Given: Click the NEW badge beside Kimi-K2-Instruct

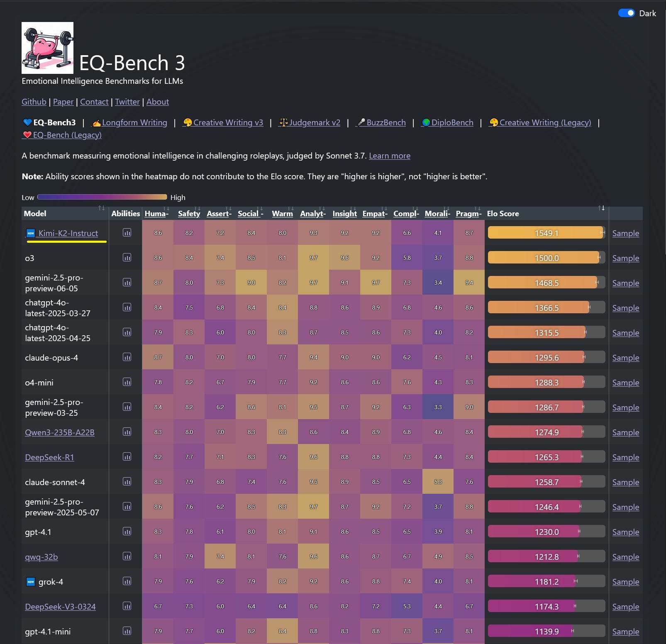Looking at the screenshot, I should pyautogui.click(x=30, y=233).
